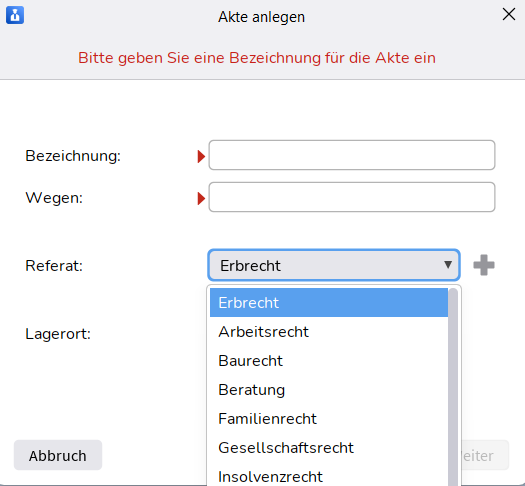Click the Referat combo box showing Erbrecht
This screenshot has width=525, height=486.
pyautogui.click(x=334, y=265)
